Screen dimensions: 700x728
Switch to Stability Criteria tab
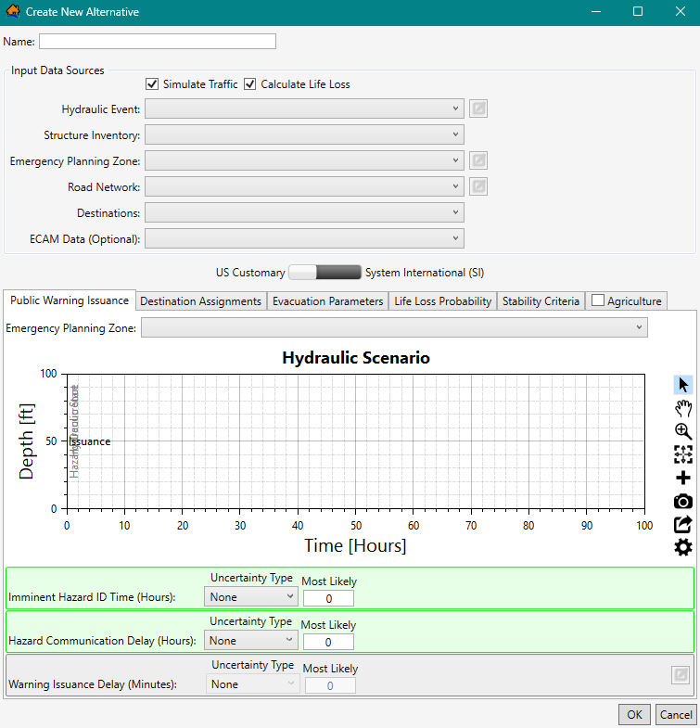pyautogui.click(x=541, y=301)
